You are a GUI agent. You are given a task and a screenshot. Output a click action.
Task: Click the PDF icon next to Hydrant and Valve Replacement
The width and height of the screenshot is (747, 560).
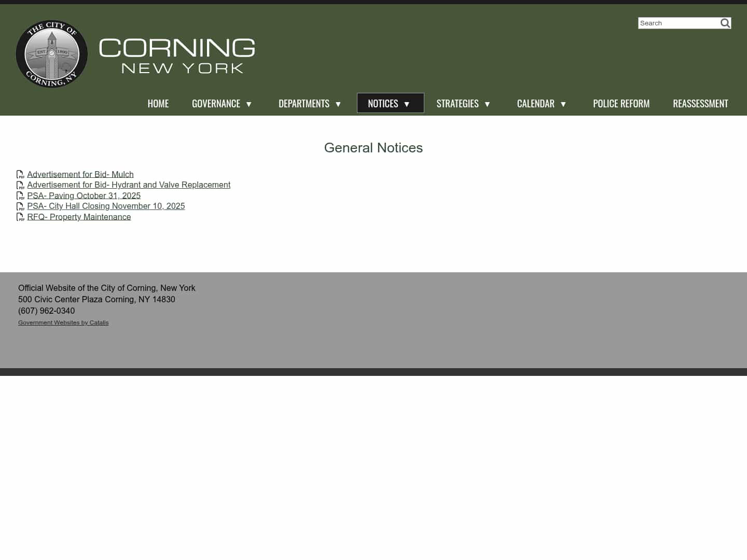pos(21,185)
